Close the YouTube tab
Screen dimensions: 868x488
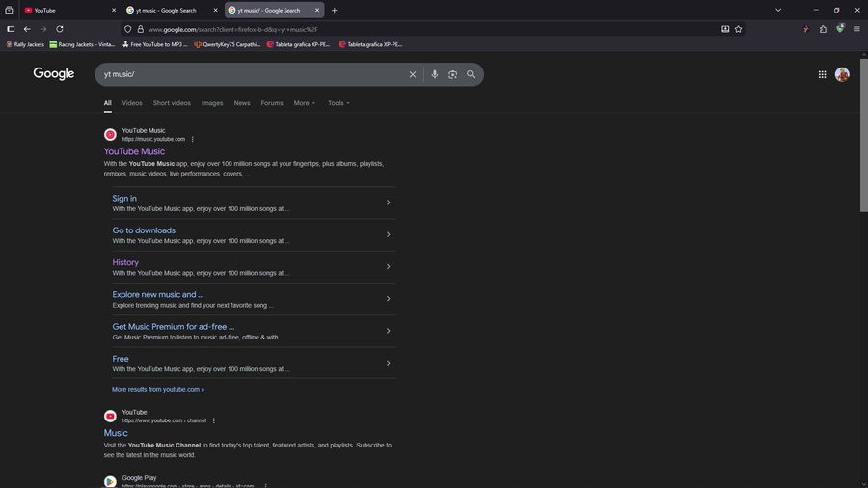(114, 10)
